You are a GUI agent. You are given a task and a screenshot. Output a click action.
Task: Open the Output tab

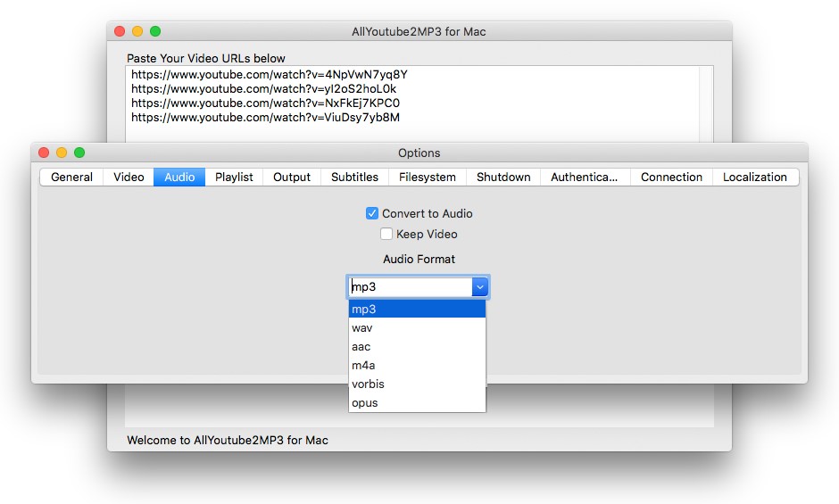pyautogui.click(x=292, y=178)
